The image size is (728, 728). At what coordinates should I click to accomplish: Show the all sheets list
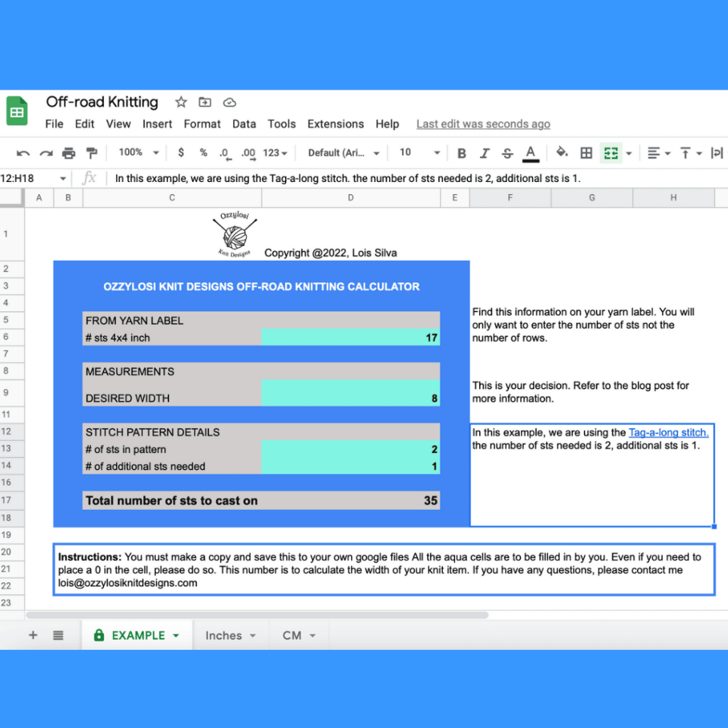click(58, 635)
